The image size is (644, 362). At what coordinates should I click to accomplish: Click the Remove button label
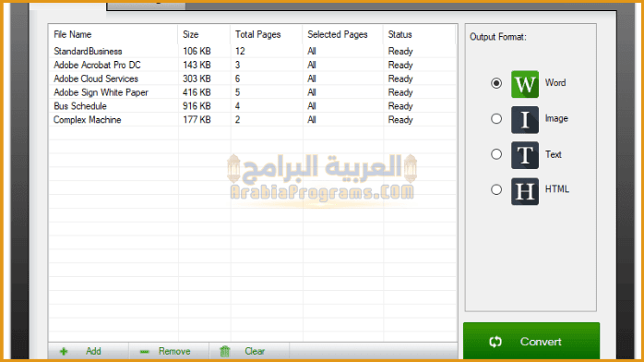(x=174, y=351)
